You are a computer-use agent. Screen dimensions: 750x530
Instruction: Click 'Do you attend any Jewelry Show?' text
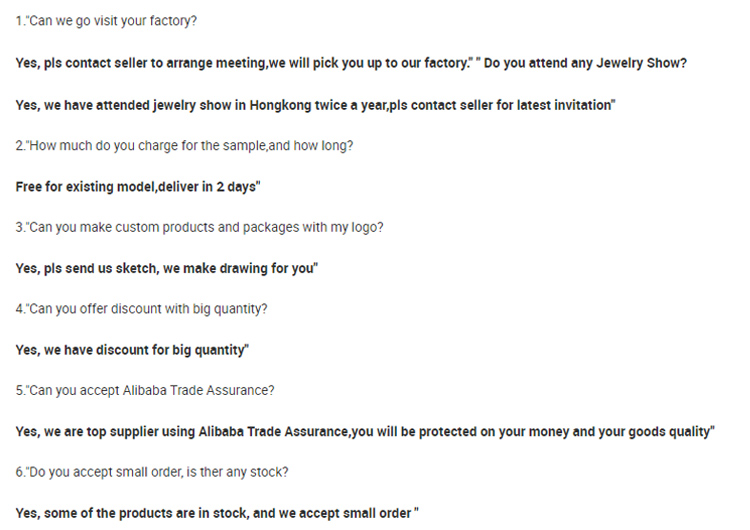click(585, 63)
